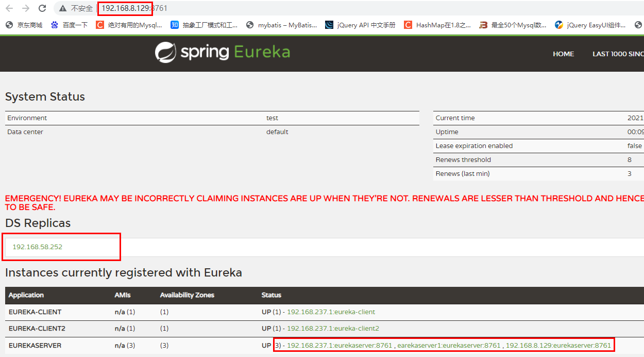The height and width of the screenshot is (357, 644).
Task: Click the Data center value default
Action: click(x=277, y=132)
